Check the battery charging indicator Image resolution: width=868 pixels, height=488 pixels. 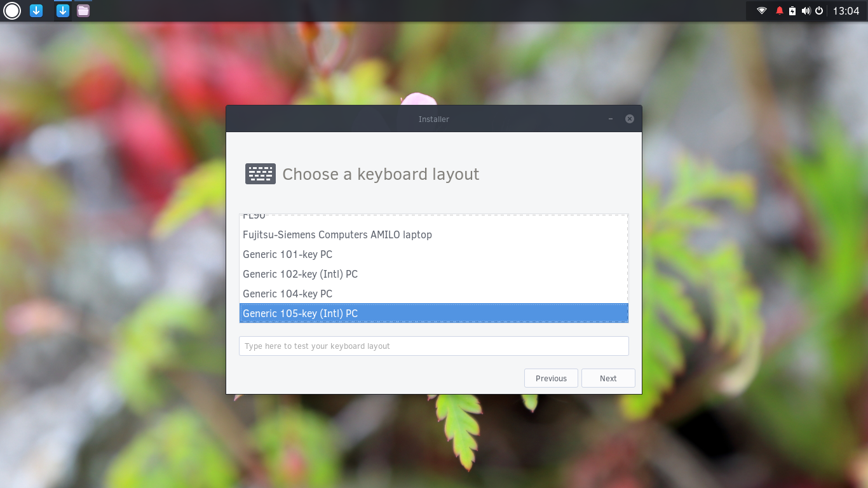pos(792,11)
